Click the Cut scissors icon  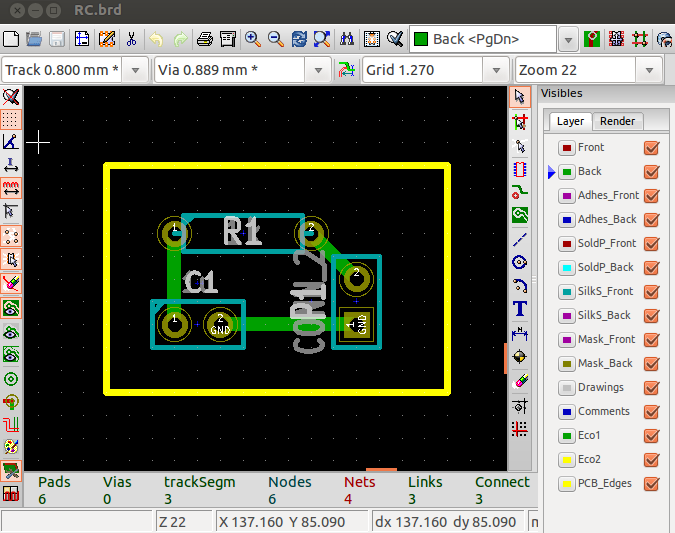131,39
